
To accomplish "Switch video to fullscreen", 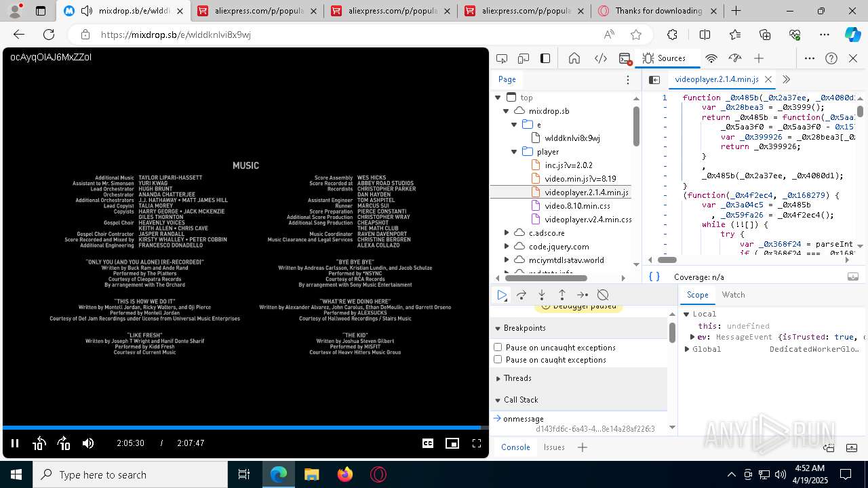I will tap(477, 443).
